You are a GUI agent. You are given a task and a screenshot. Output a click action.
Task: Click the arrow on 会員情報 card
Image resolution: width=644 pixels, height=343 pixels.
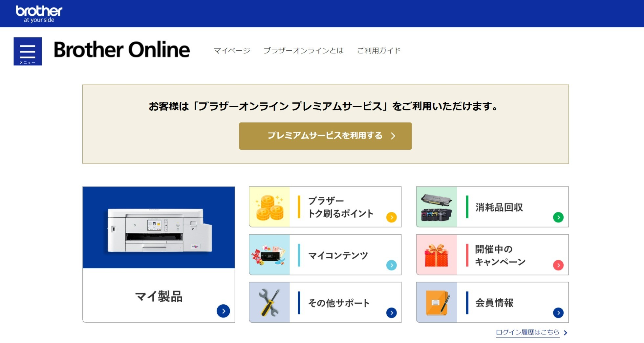click(x=558, y=313)
